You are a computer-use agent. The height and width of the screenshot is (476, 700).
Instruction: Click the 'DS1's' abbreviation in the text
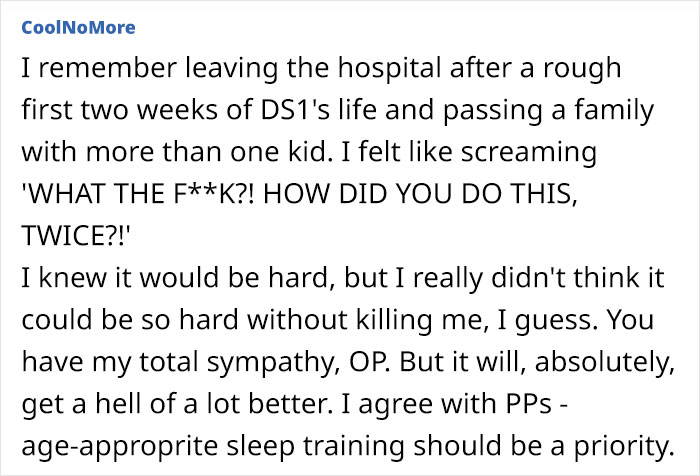pos(294,110)
